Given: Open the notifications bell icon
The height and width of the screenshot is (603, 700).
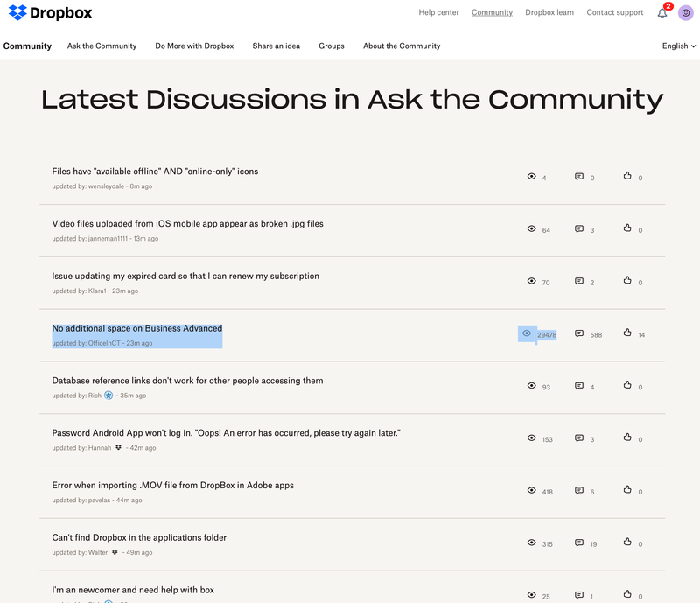Looking at the screenshot, I should 662,13.
